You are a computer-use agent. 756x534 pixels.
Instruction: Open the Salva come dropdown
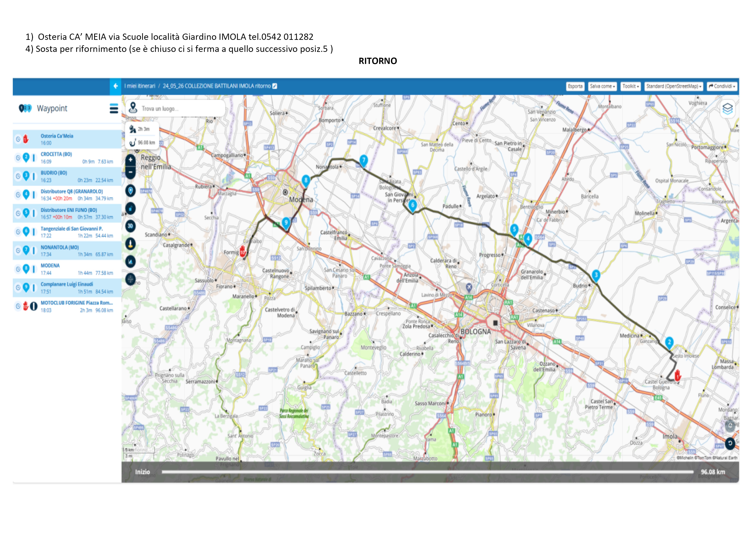602,86
